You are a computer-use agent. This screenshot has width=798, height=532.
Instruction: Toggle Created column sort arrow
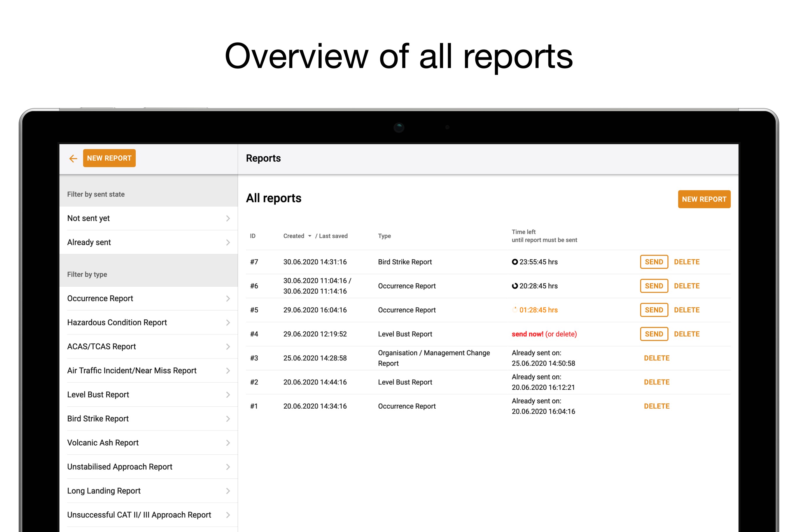coord(309,236)
